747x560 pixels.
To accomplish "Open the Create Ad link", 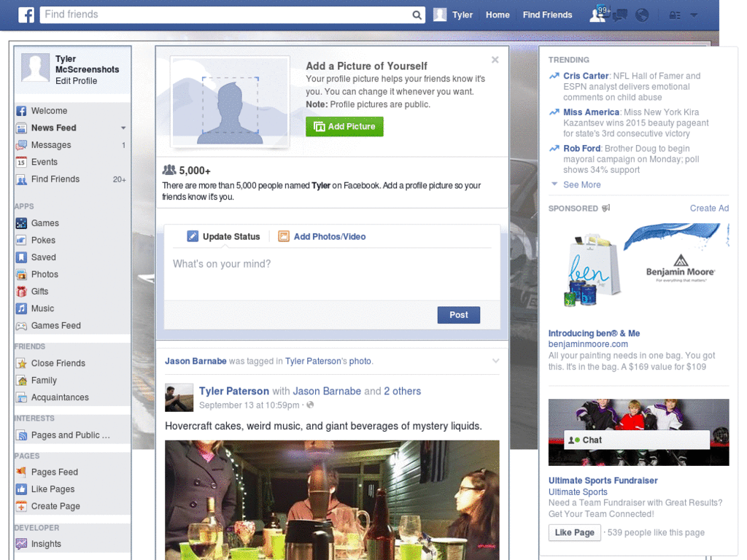I will (709, 208).
